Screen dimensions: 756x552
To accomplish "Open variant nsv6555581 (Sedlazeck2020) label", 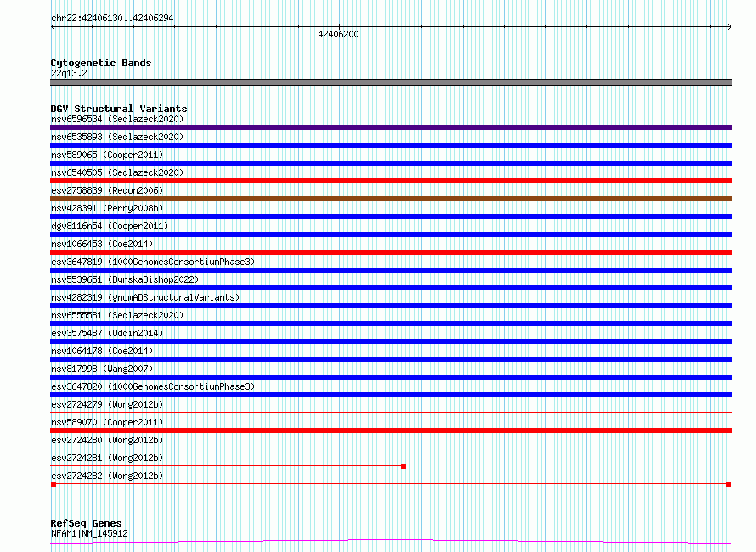I will [117, 315].
